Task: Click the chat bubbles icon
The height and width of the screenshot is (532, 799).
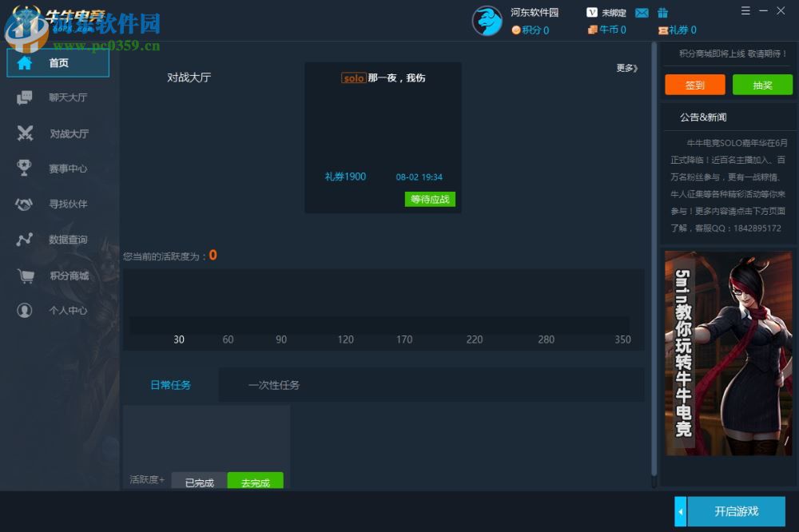Action: pyautogui.click(x=24, y=97)
